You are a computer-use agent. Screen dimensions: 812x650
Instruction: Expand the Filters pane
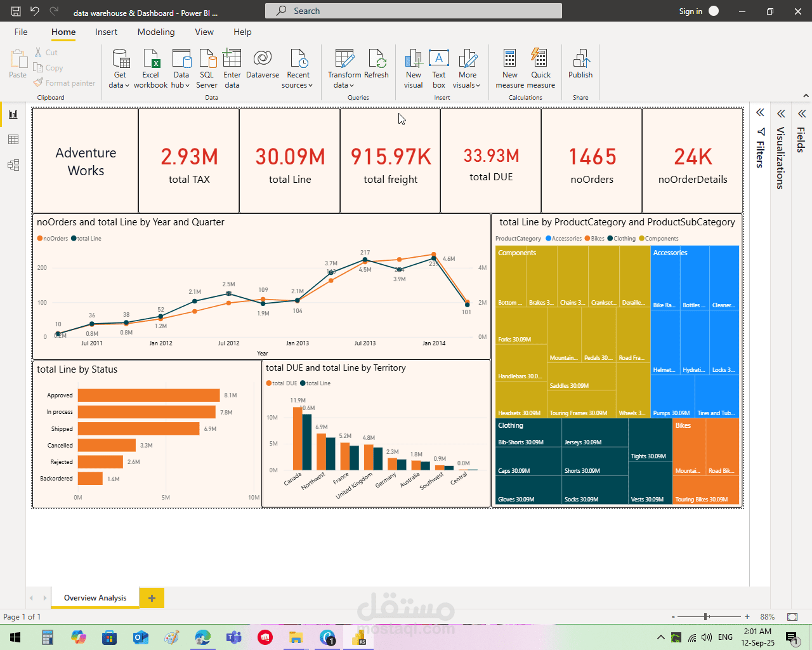coord(760,113)
